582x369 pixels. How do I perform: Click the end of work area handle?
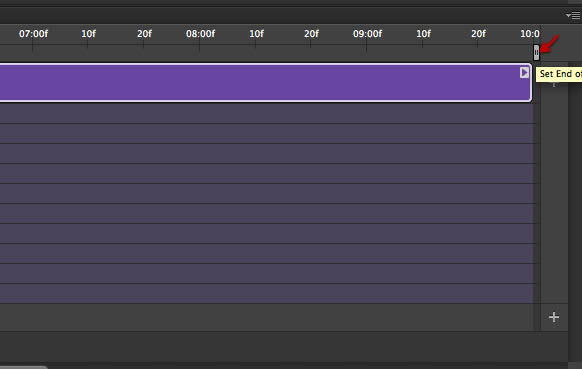pyautogui.click(x=536, y=52)
